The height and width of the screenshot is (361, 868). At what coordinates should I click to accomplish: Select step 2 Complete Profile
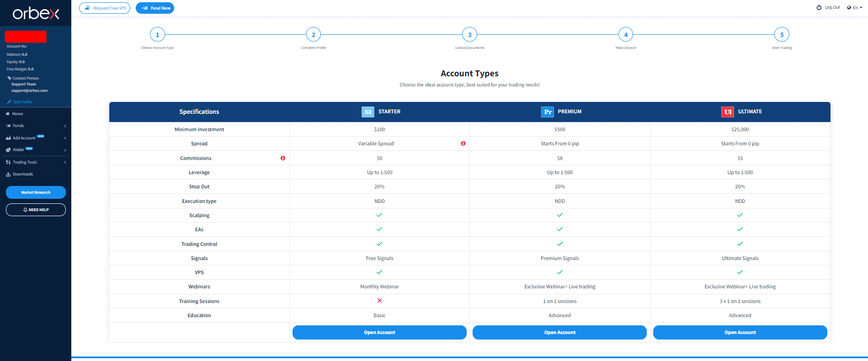(x=314, y=35)
